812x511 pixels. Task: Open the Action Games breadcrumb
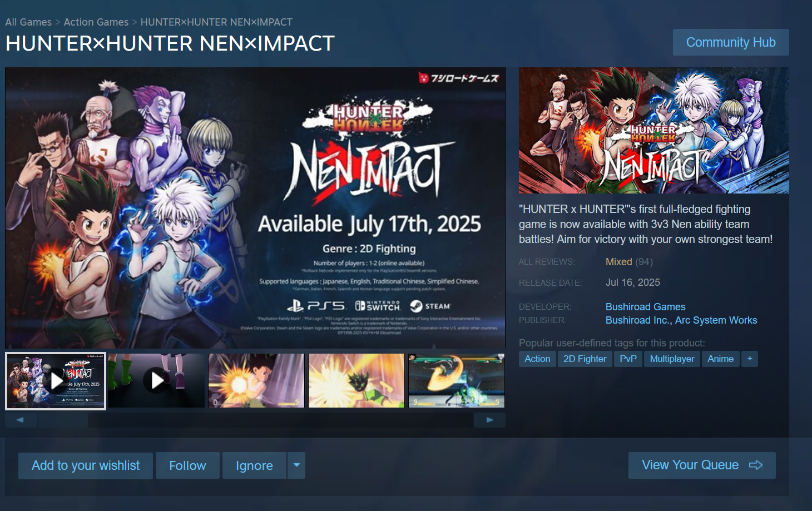click(96, 22)
